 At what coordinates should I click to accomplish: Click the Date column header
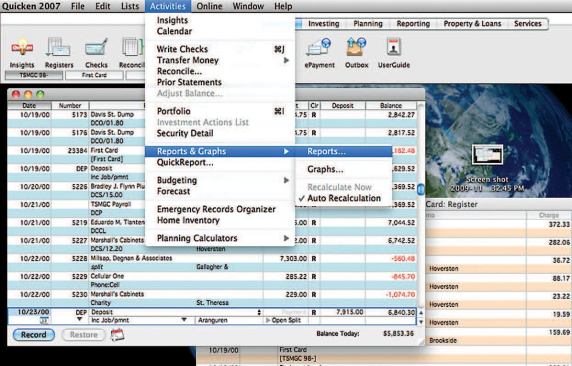(x=29, y=105)
